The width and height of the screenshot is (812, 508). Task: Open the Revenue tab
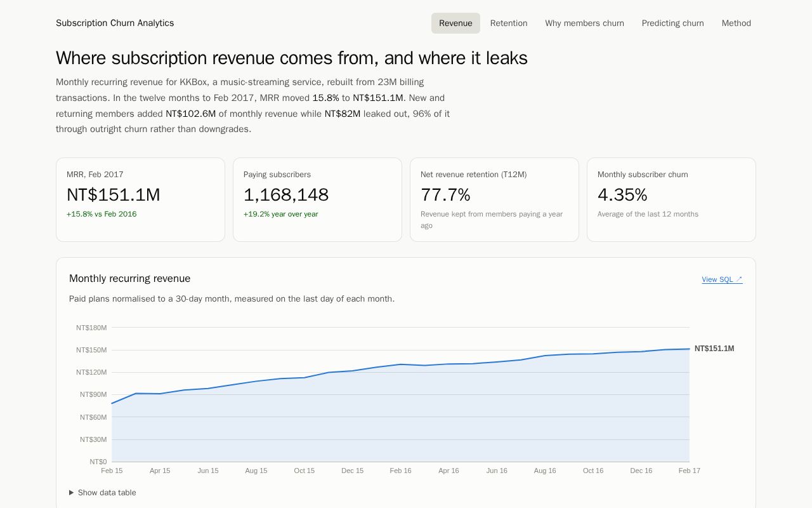[455, 23]
